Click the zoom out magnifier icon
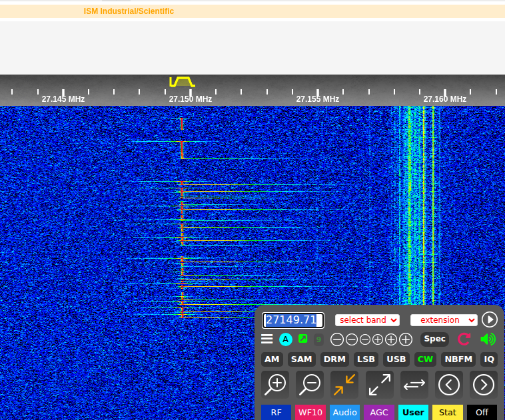Viewport: 505px width, 420px height. pos(310,384)
